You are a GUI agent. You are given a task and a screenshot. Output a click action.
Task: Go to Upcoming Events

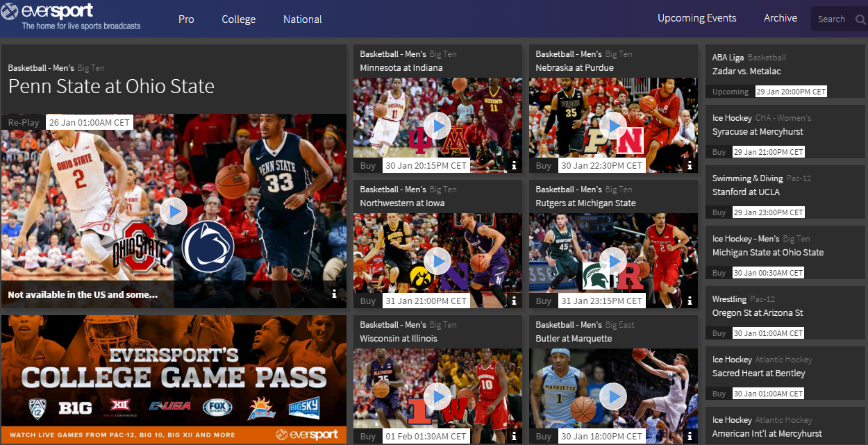point(696,18)
